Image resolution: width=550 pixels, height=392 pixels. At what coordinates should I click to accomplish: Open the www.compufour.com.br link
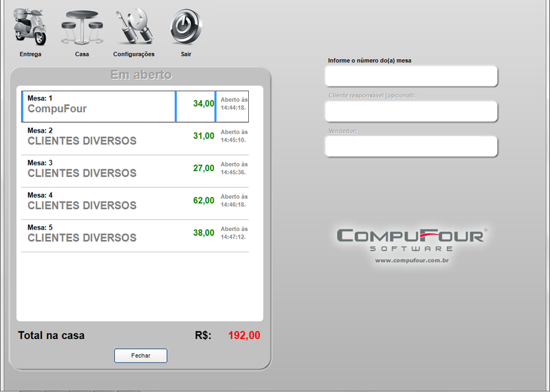[412, 261]
